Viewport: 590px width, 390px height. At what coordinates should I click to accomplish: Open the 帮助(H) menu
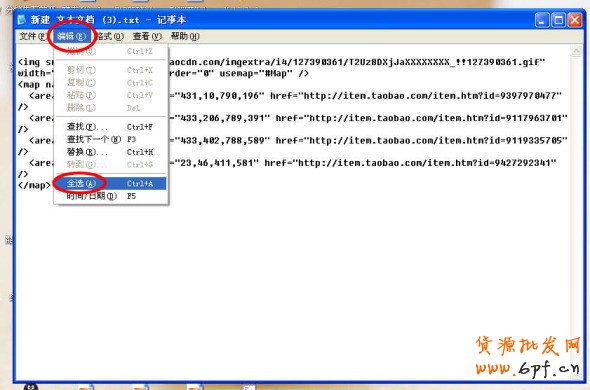click(185, 36)
